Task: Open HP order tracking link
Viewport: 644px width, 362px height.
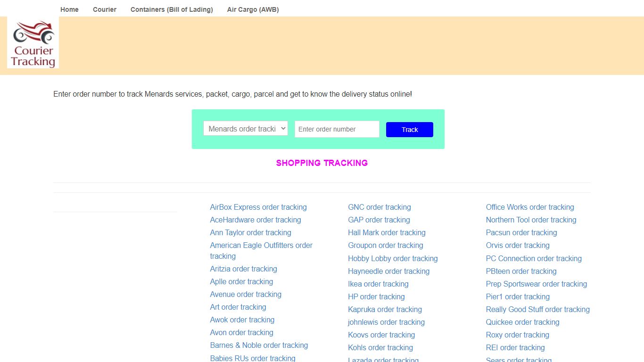Action: [x=376, y=296]
